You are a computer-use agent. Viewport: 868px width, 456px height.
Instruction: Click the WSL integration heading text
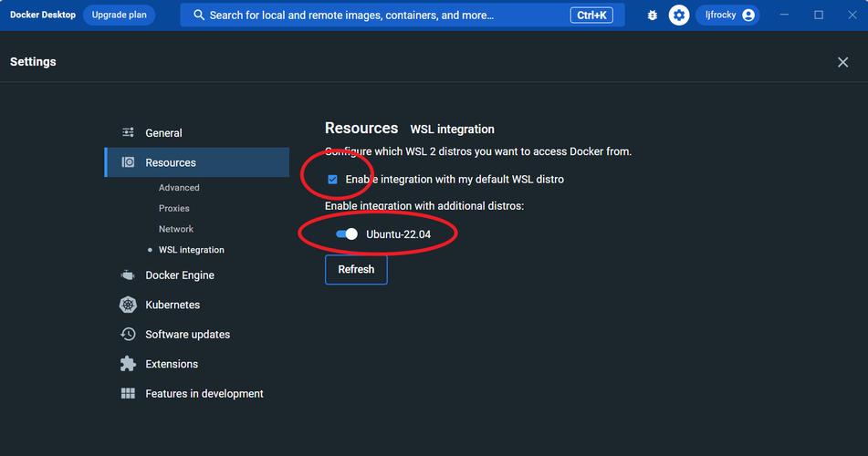coord(453,129)
